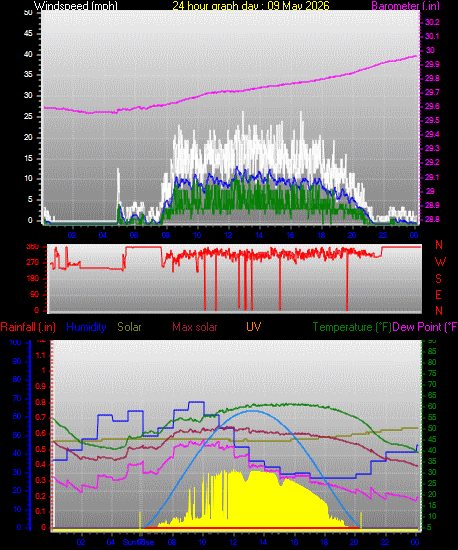Viewport: 458px width, 550px height.
Task: Click the S compass label on direction graph
Action: (x=438, y=279)
